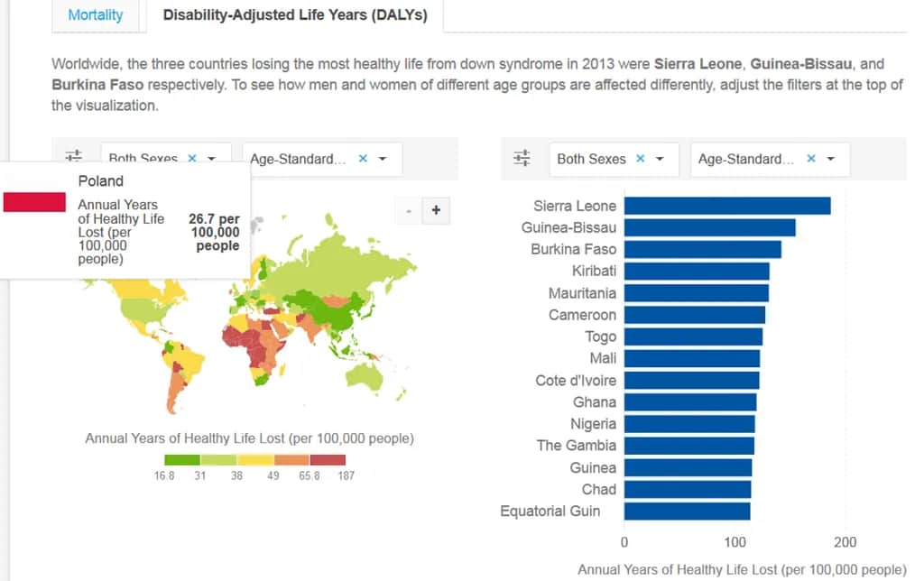
Task: Select Disability-Adjusted Life Years (DALYs) tab
Action: tap(295, 15)
